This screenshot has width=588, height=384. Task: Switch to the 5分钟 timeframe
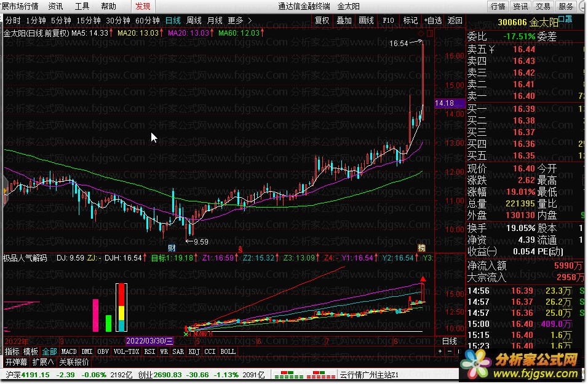[x=61, y=21]
